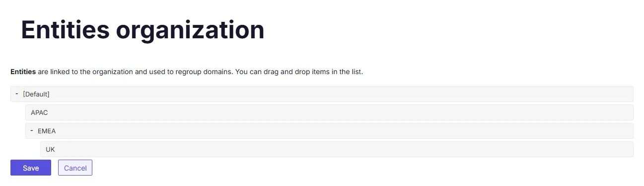Screen dimensions: 644x186
Task: Click the Entities organization page heading
Action: click(143, 30)
